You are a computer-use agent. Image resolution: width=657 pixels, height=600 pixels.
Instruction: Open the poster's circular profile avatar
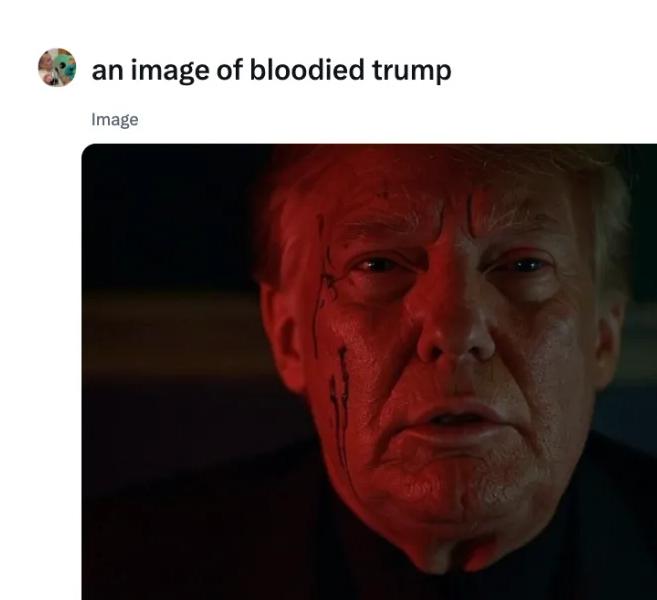(57, 67)
